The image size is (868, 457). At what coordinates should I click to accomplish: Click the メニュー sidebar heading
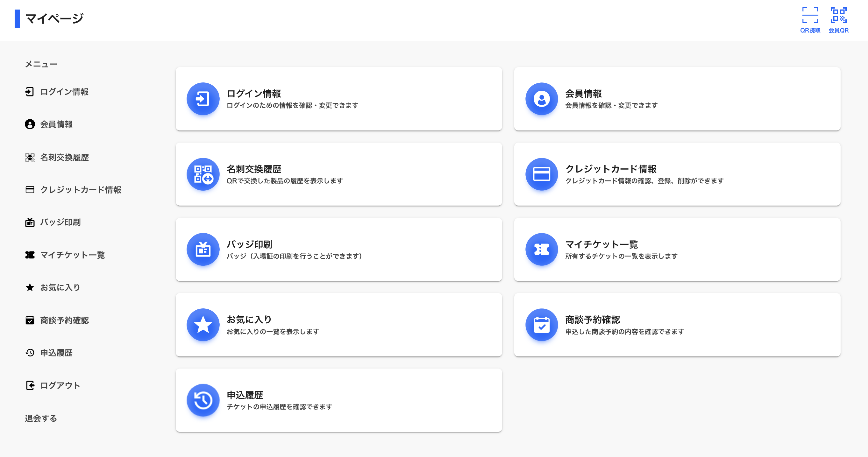[41, 64]
